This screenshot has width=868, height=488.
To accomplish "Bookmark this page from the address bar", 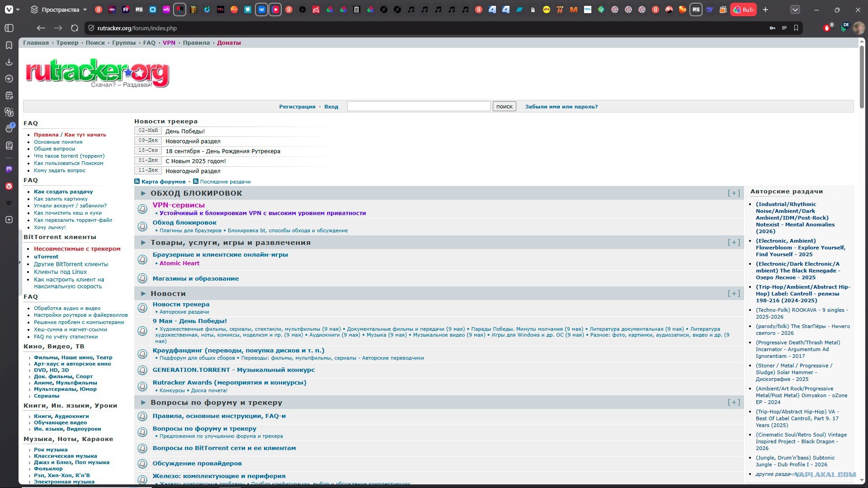I will click(x=796, y=28).
